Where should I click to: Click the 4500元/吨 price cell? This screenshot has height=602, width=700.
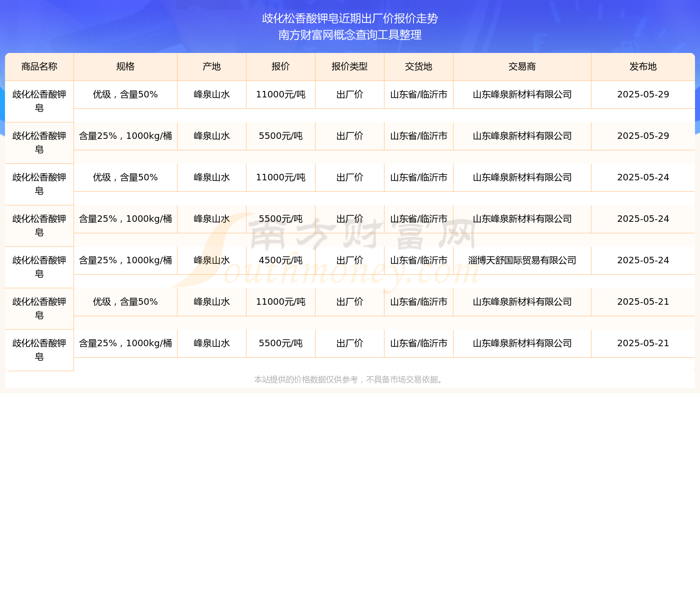281,260
